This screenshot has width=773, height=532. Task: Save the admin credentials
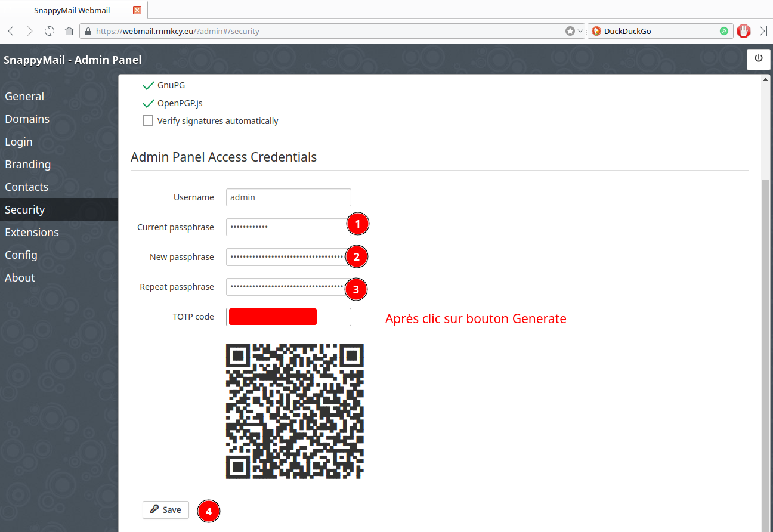pos(166,510)
